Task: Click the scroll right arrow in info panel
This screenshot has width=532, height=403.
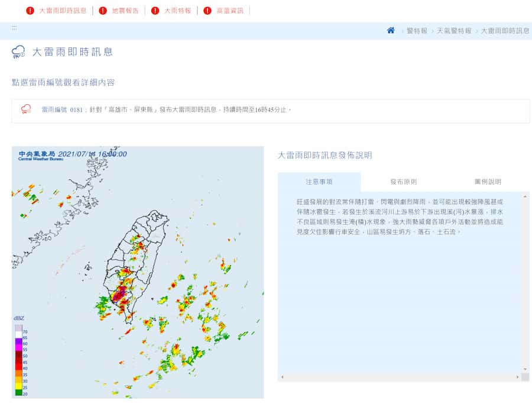Action: coord(517,377)
